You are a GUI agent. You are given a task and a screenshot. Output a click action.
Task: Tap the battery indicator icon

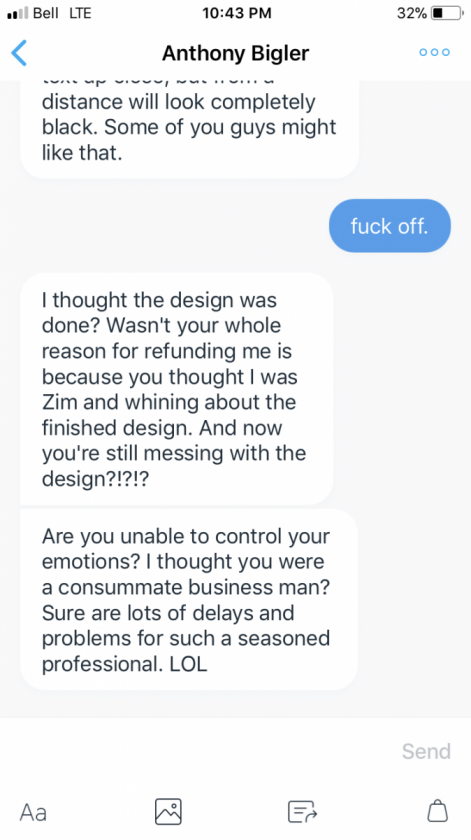[446, 13]
